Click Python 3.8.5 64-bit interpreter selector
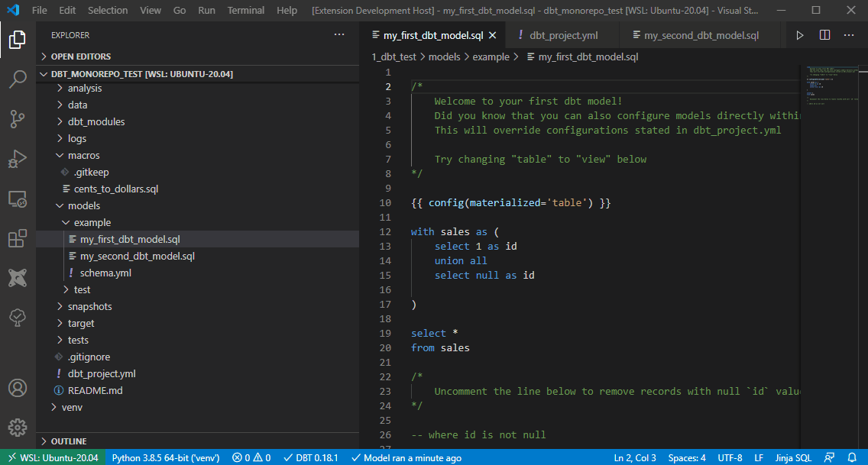 click(x=166, y=458)
